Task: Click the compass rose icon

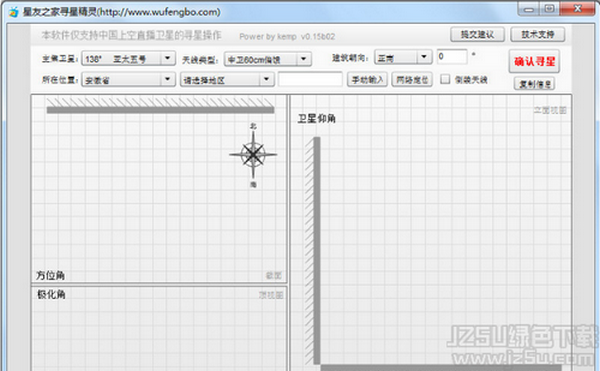Action: click(x=253, y=155)
